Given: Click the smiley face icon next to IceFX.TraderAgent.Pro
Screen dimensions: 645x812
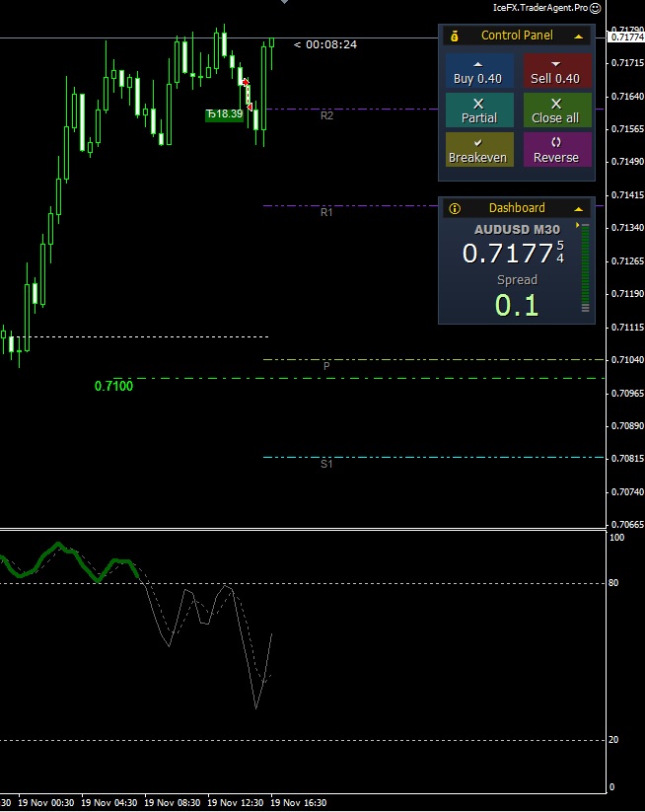Looking at the screenshot, I should click(596, 8).
